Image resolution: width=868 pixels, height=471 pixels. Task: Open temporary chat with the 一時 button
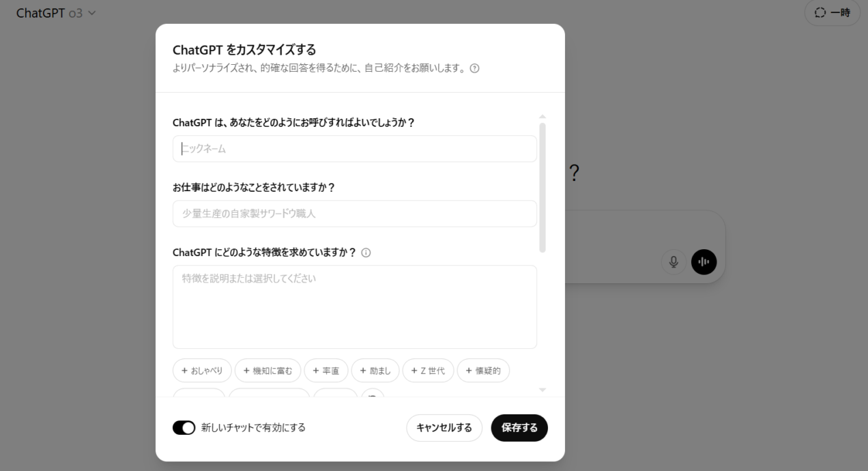(x=832, y=13)
